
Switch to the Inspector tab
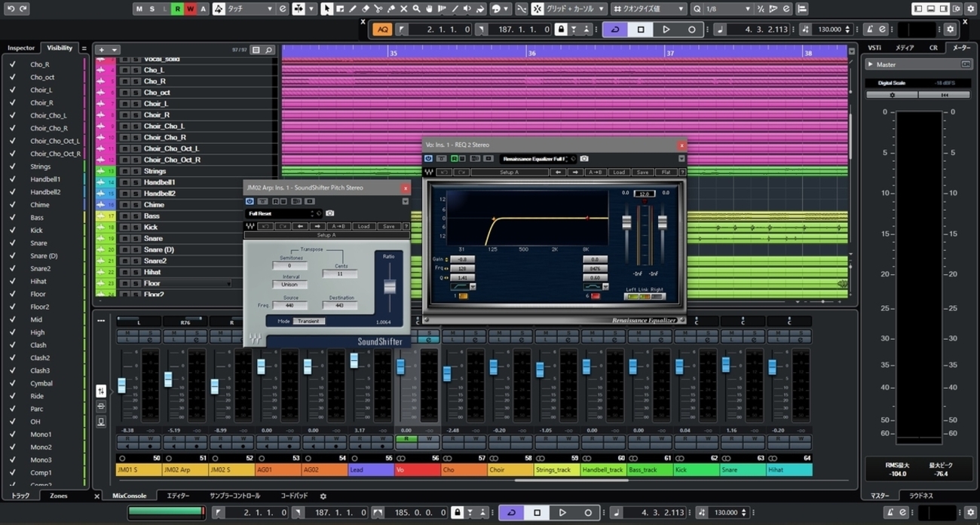pyautogui.click(x=21, y=48)
